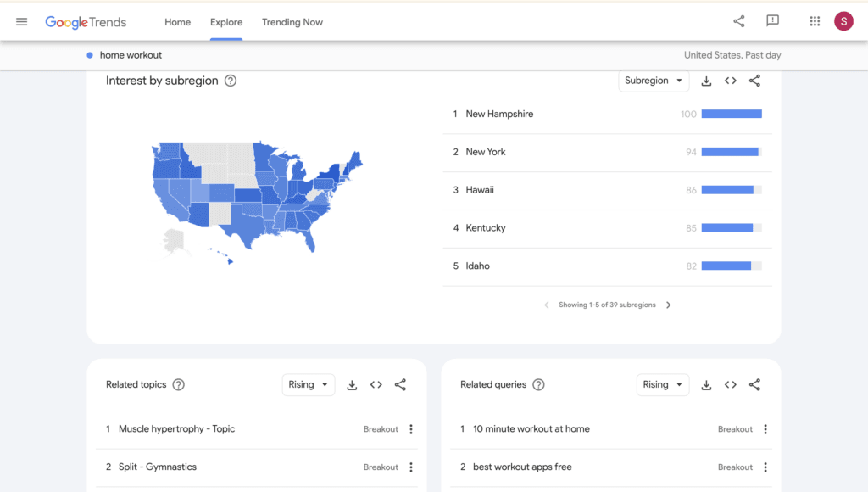Click the New Hampshire interest bar
This screenshot has height=492, width=868.
click(733, 114)
